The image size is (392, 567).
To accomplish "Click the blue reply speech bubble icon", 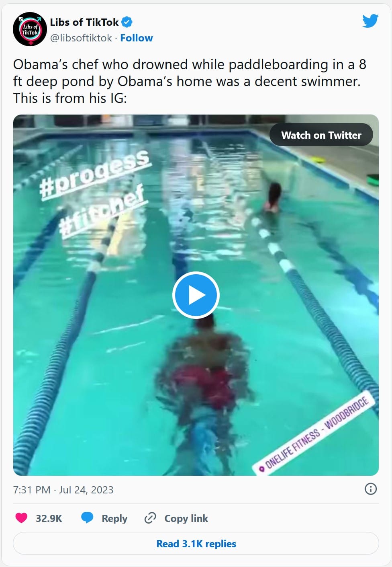I will point(87,518).
